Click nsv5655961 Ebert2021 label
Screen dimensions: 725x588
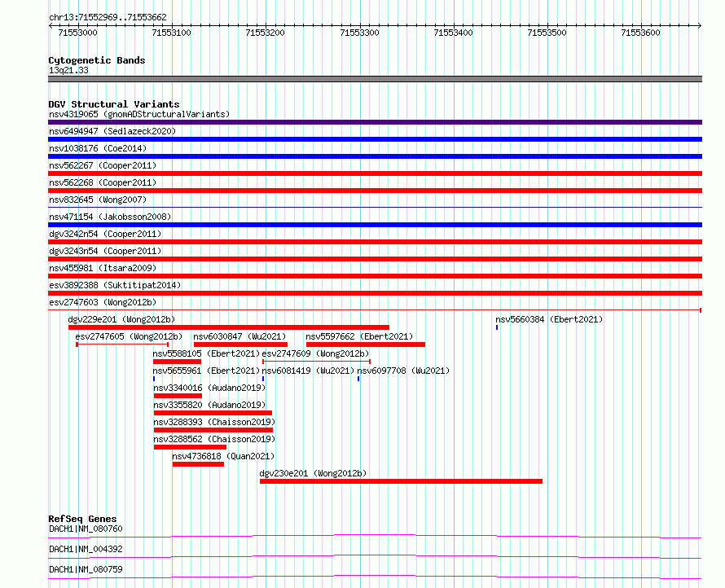tap(206, 371)
